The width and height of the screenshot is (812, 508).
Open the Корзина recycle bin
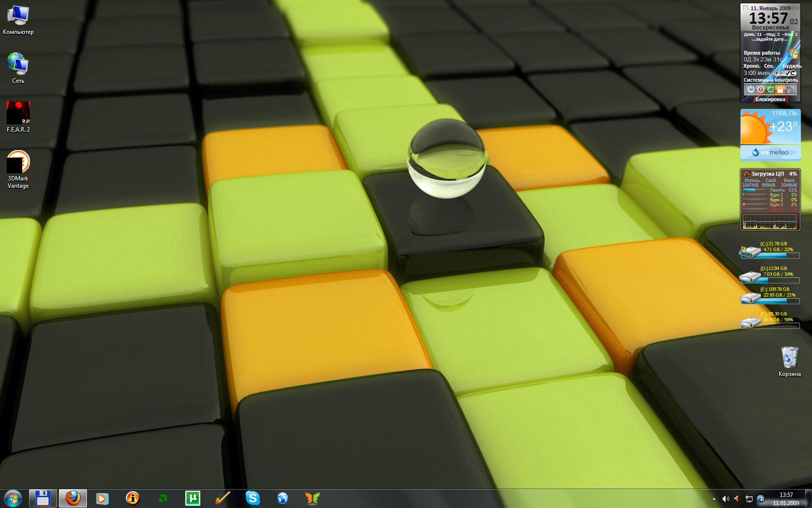(x=789, y=358)
